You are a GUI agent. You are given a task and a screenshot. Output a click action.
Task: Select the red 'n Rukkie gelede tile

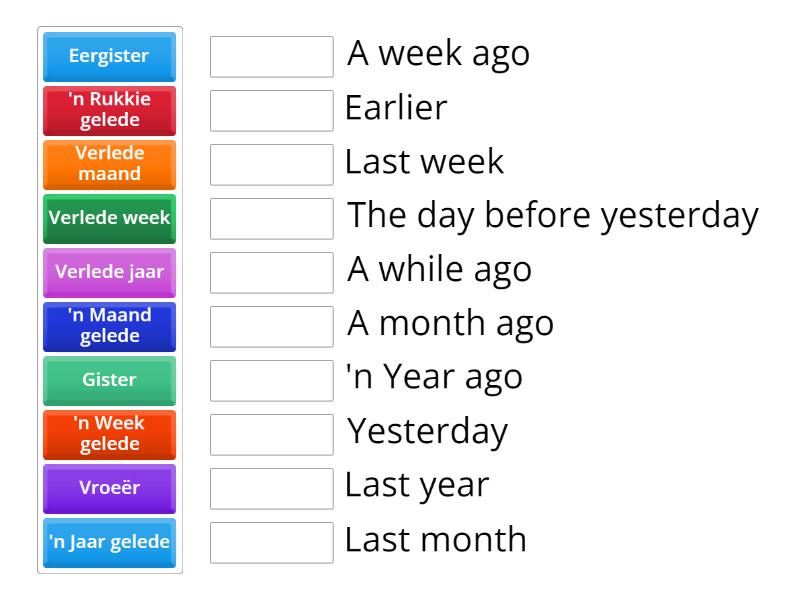point(110,111)
